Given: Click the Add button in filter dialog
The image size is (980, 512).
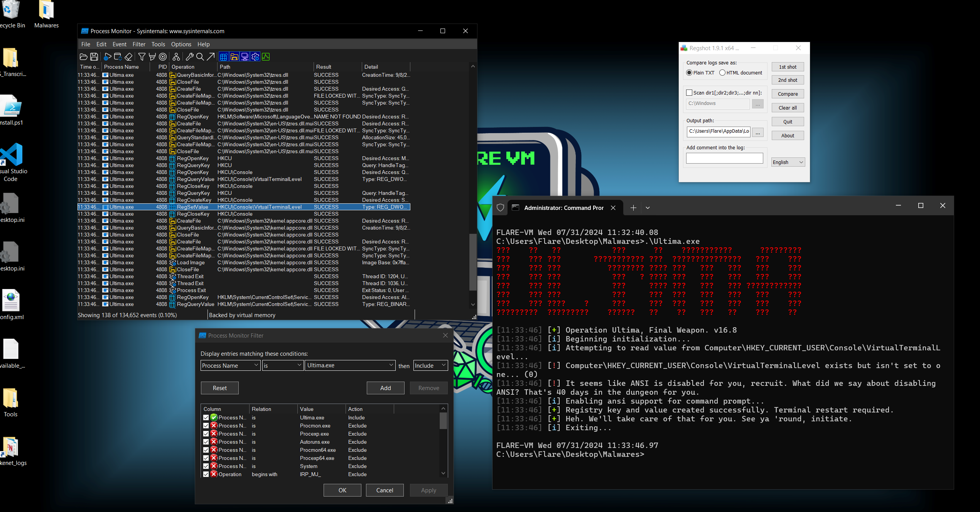Looking at the screenshot, I should click(x=385, y=388).
